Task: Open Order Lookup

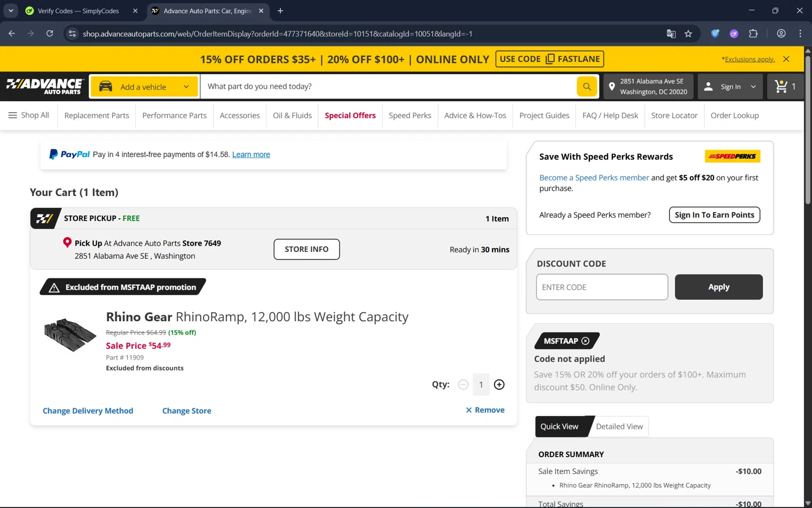Action: (x=735, y=115)
